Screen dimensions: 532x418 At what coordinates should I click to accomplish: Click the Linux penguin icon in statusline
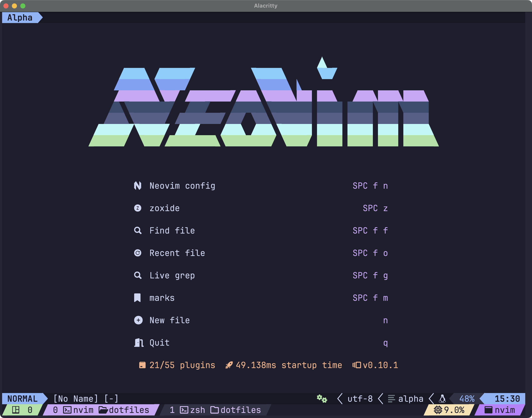(442, 399)
